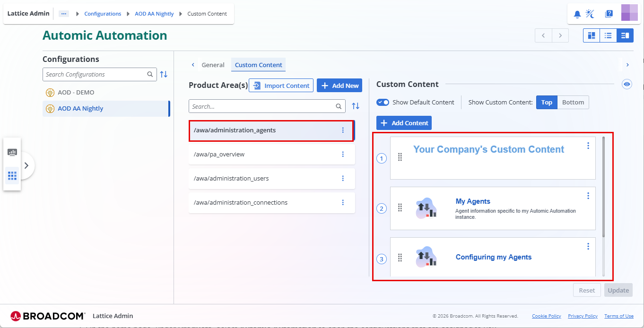
Task: Expand the collapsed sidebar with the chevron arrow
Action: [x=27, y=165]
